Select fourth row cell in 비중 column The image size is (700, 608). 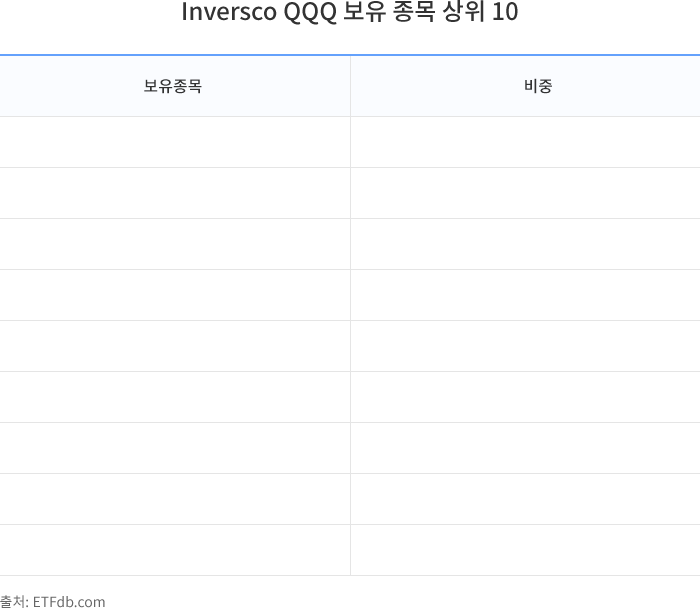tap(525, 295)
